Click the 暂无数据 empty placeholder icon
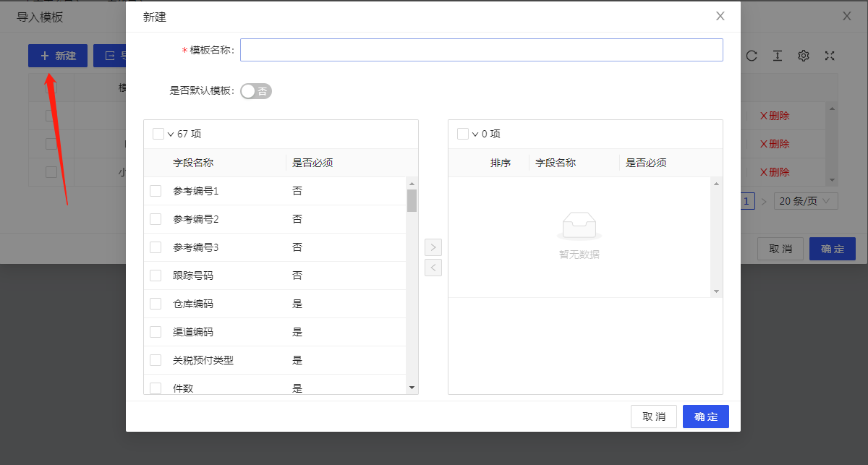 579,226
